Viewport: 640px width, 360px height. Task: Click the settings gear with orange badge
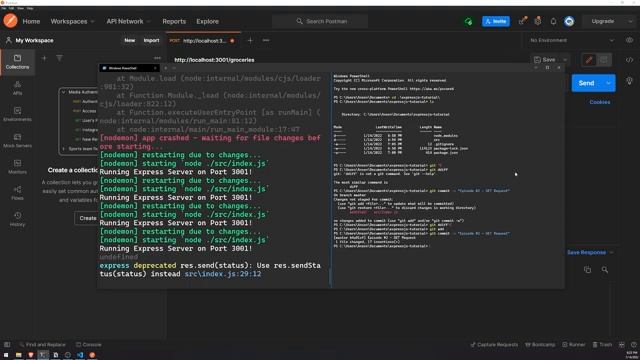pos(538,21)
